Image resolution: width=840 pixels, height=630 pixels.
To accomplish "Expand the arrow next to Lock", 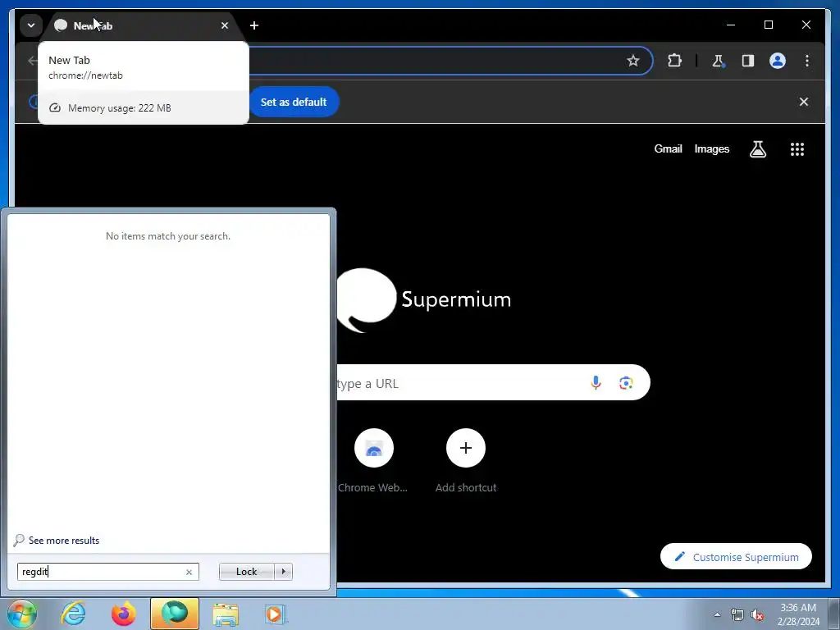I will [x=283, y=572].
